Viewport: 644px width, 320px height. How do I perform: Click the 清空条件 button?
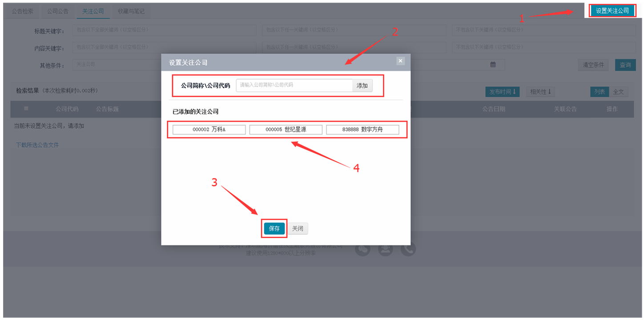pyautogui.click(x=593, y=65)
